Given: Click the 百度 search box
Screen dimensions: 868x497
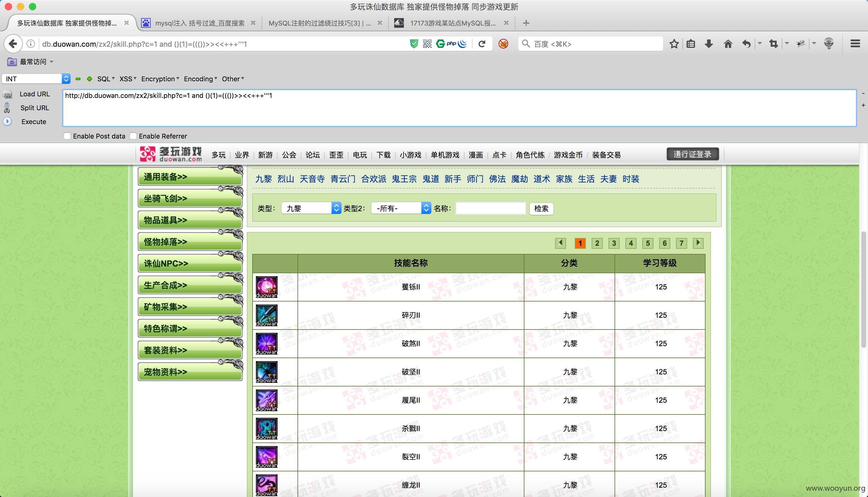Looking at the screenshot, I should (590, 44).
